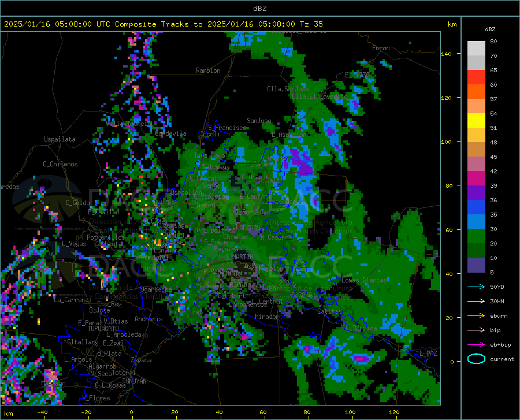Click the magenta eb+bip arrow in legend
Screen dimensions: 520x420
click(476, 345)
